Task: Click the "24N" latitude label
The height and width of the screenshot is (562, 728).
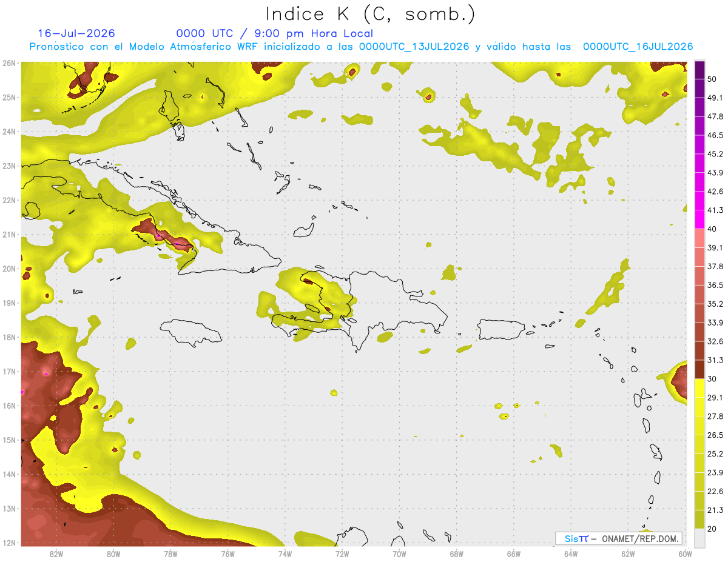Action: click(9, 132)
